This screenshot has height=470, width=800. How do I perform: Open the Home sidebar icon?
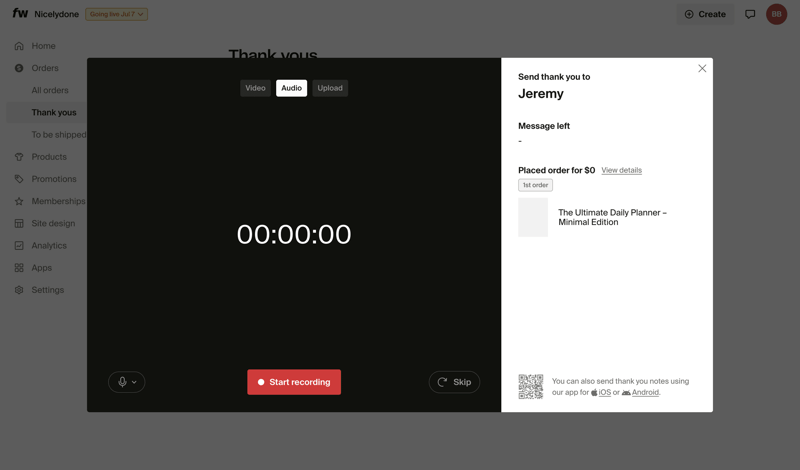[x=19, y=46]
